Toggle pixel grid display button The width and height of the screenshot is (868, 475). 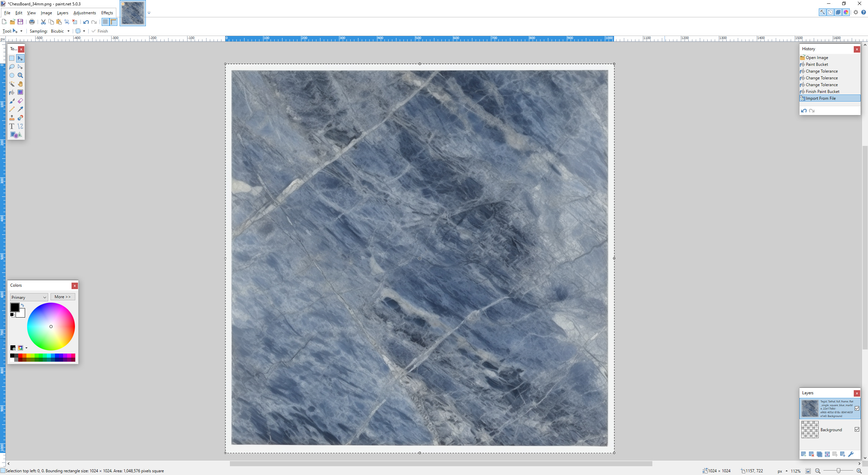click(105, 22)
